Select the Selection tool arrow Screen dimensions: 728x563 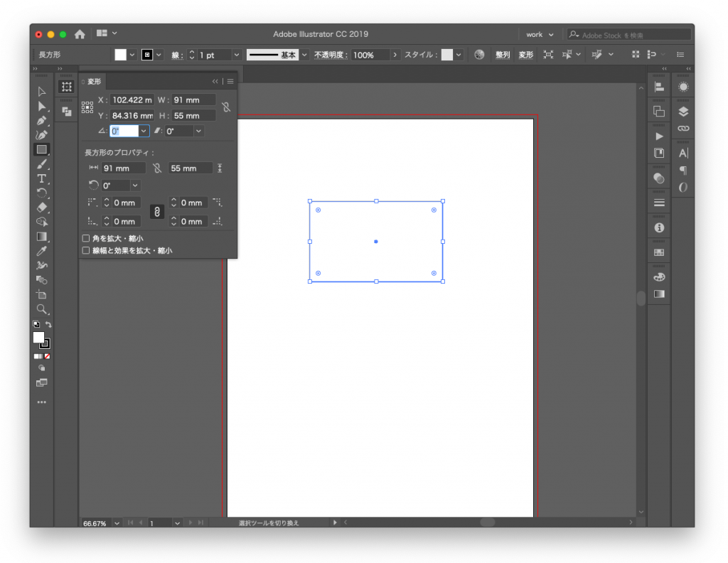[42, 92]
